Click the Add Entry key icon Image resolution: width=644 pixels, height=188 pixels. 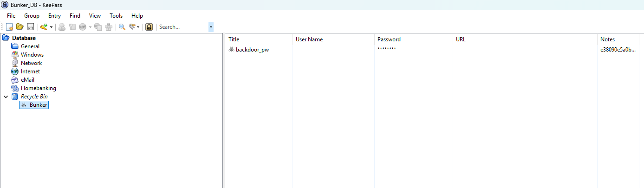pyautogui.click(x=44, y=27)
